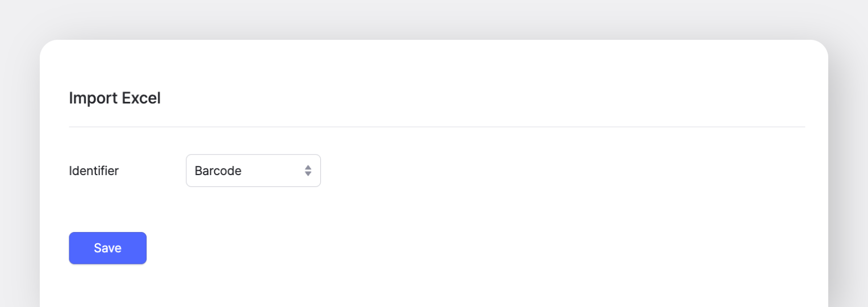Click the Save button
This screenshot has height=307, width=868.
pos(107,248)
